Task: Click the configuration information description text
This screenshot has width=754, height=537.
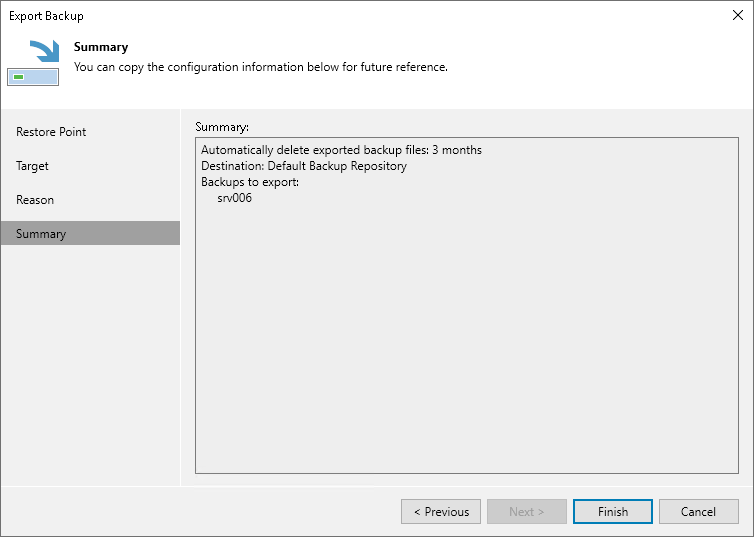Action: [260, 67]
